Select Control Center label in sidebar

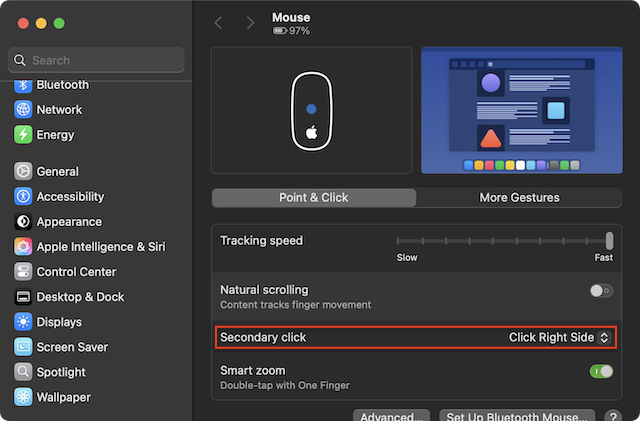pos(76,272)
